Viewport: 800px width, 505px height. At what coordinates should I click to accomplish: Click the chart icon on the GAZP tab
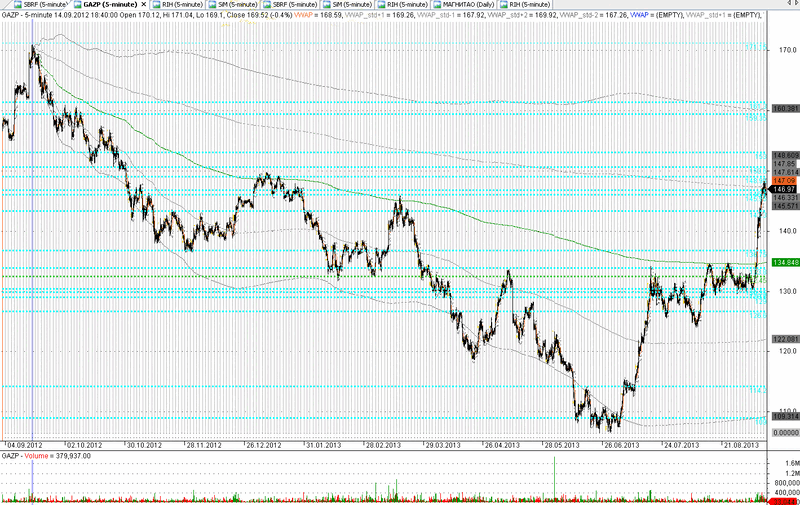(x=78, y=5)
